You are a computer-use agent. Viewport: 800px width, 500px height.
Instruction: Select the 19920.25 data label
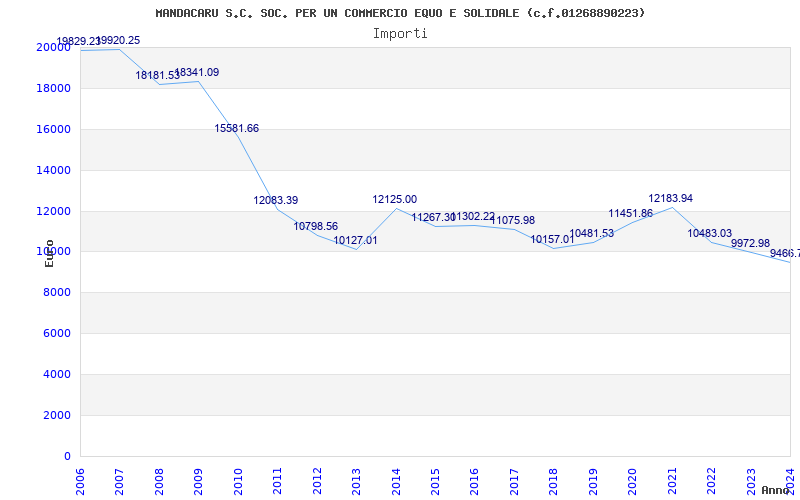click(118, 41)
